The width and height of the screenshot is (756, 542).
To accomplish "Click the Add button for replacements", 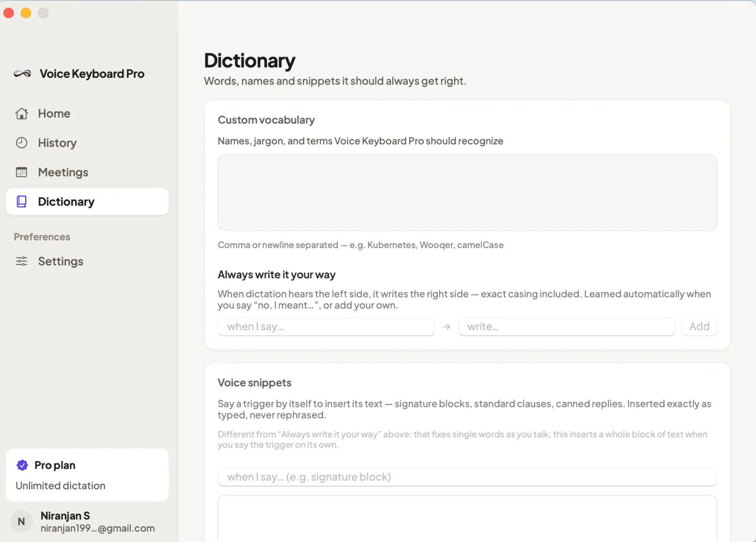I will pyautogui.click(x=699, y=327).
